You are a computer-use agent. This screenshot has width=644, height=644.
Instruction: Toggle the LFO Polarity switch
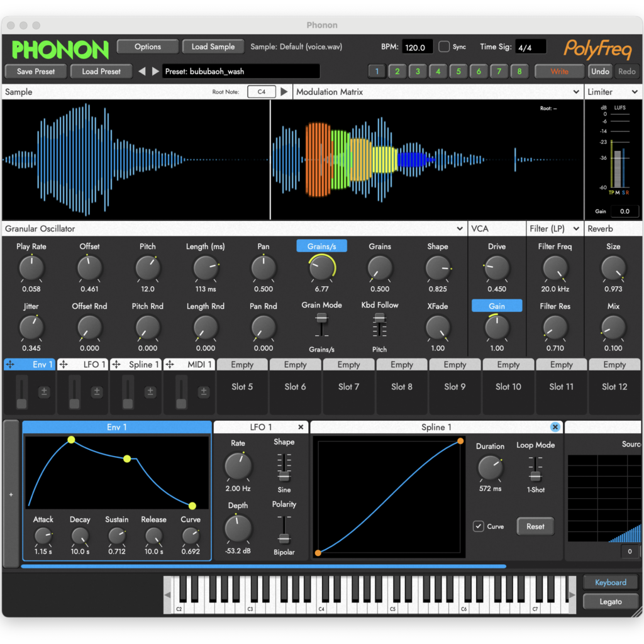[284, 530]
